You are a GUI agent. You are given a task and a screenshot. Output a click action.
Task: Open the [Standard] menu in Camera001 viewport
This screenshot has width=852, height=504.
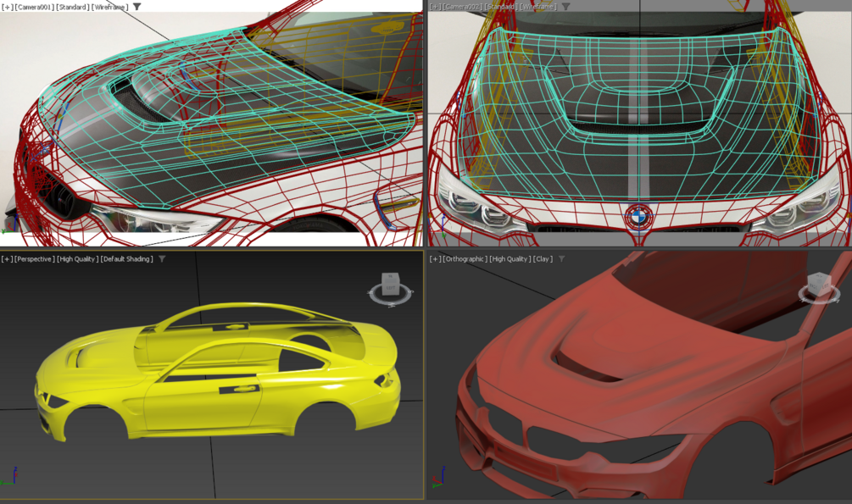tap(73, 7)
